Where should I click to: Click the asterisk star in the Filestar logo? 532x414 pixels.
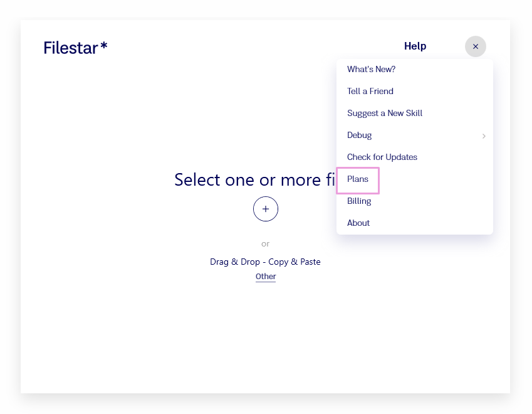coord(104,46)
